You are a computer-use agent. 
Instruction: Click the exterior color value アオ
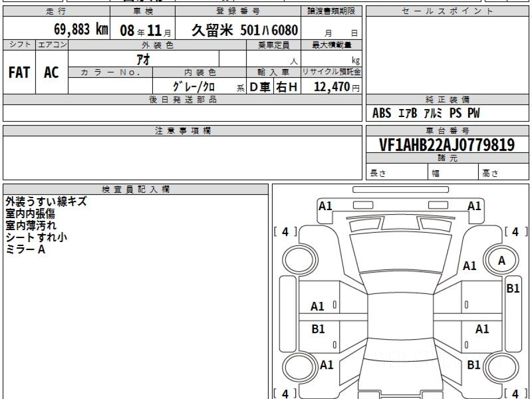click(x=143, y=59)
